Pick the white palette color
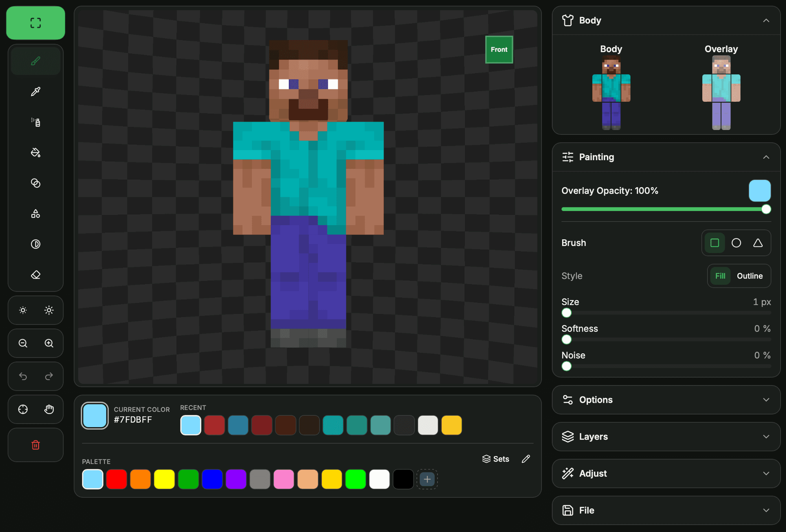The image size is (786, 532). tap(379, 479)
